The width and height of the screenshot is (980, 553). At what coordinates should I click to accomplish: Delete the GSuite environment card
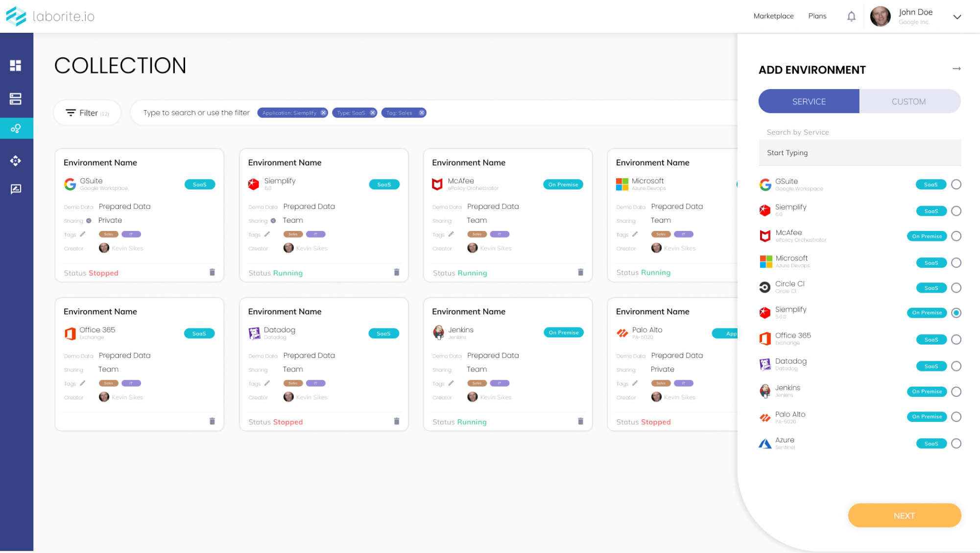click(x=212, y=272)
